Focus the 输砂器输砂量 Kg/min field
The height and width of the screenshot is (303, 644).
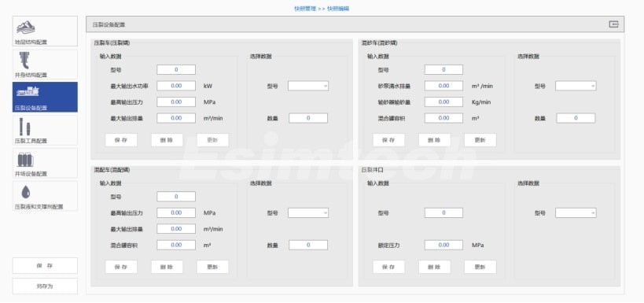[x=443, y=102]
